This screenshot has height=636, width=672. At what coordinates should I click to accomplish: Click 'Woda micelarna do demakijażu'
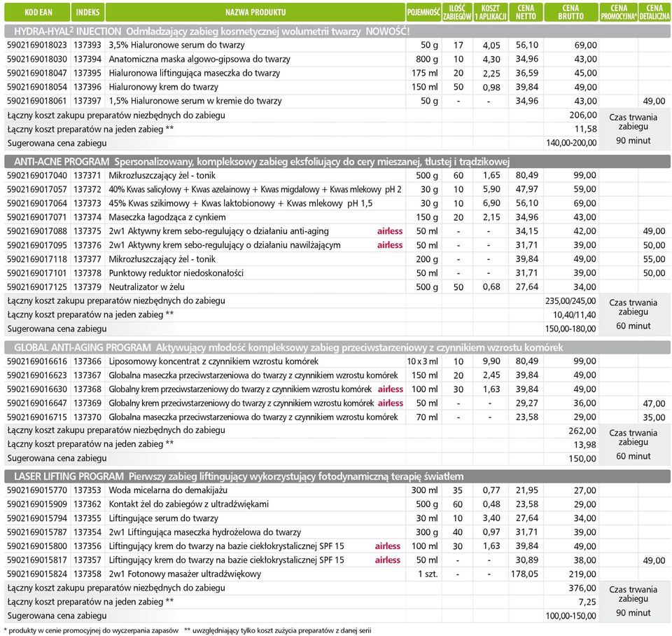tap(168, 490)
